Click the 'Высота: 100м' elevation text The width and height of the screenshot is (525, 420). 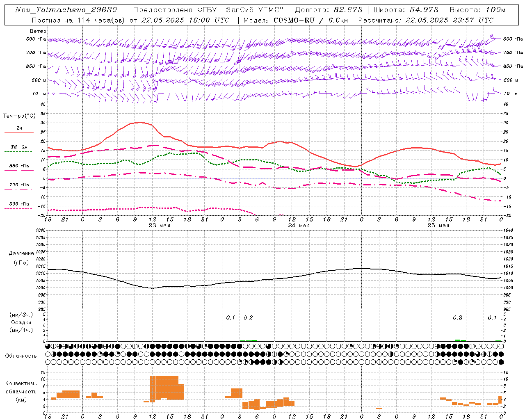tap(477, 10)
